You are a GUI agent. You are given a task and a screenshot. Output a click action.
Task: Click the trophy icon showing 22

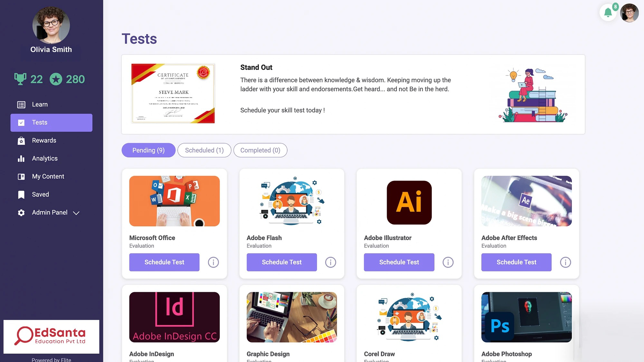pyautogui.click(x=21, y=78)
